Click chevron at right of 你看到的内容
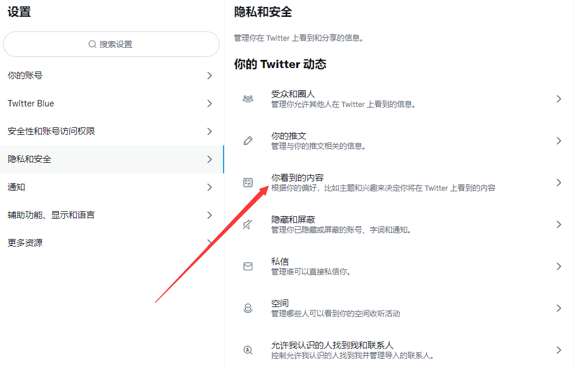The image size is (588, 371). [x=559, y=183]
